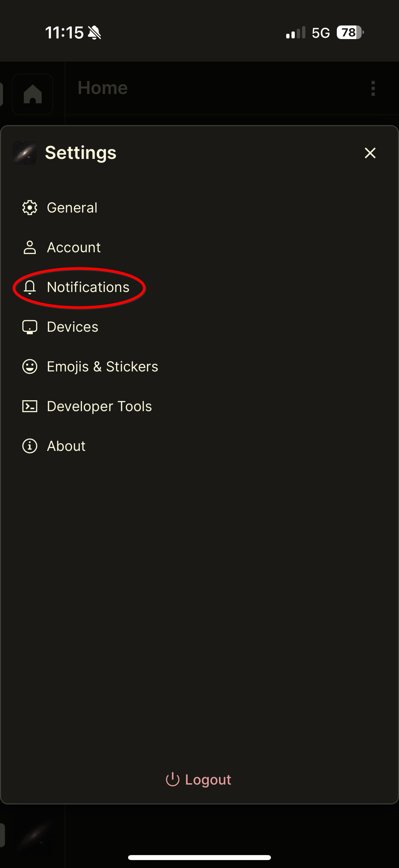
Task: Select Notifications in the settings menu
Action: (x=88, y=287)
